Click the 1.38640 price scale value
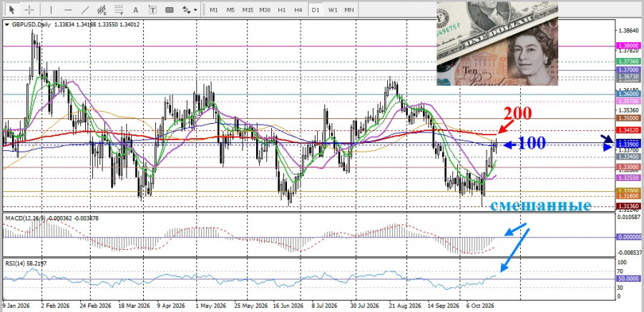644x312 pixels. click(x=630, y=30)
